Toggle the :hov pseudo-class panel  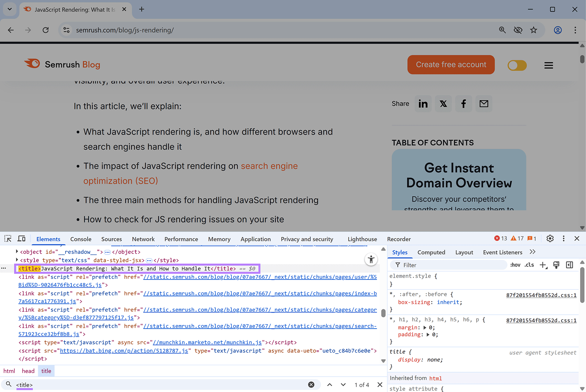coord(515,265)
